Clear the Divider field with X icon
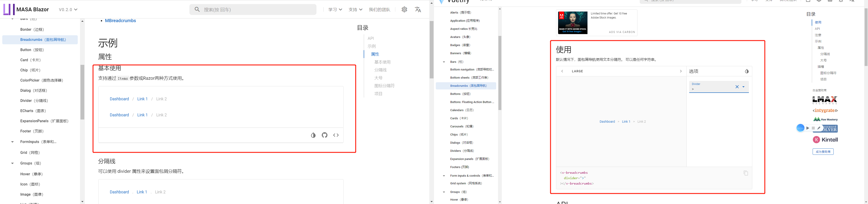This screenshot has width=868, height=204. 737,87
